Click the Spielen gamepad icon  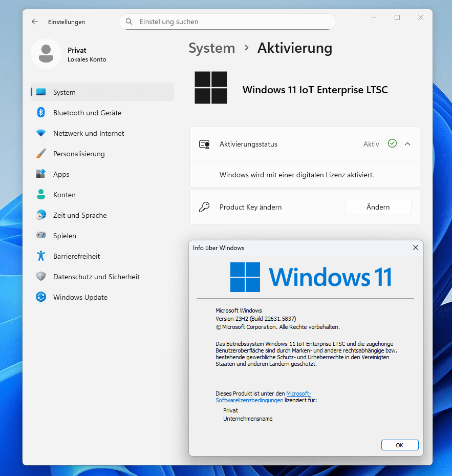[x=41, y=235]
